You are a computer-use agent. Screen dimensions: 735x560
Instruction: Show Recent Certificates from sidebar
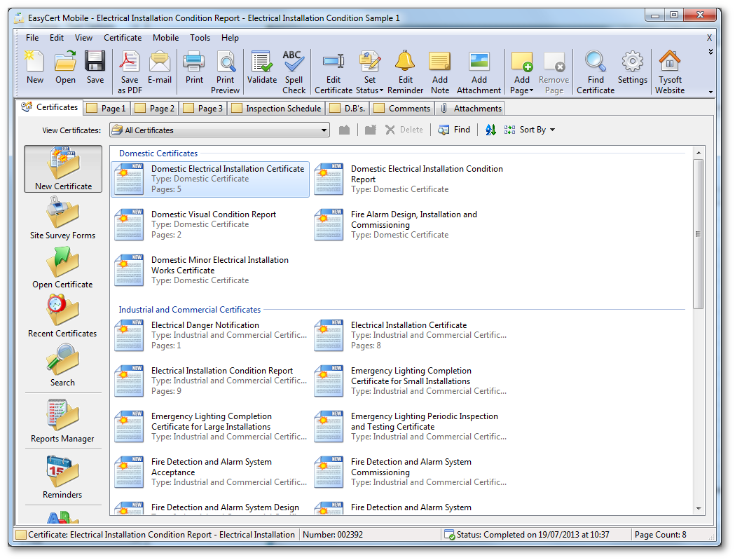point(63,317)
